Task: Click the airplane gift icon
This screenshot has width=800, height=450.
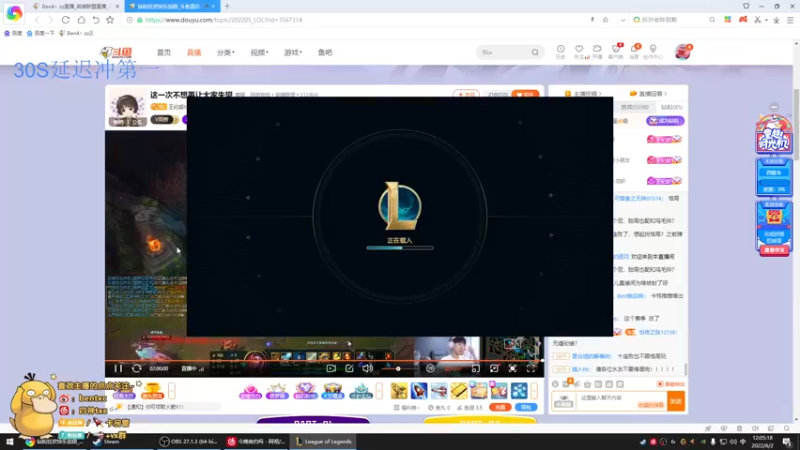Action: point(439,391)
